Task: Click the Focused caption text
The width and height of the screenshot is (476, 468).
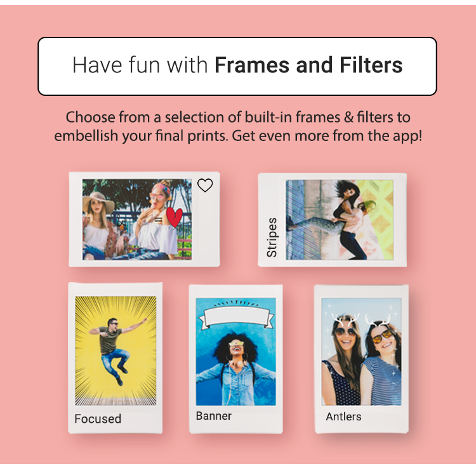Action: click(98, 419)
